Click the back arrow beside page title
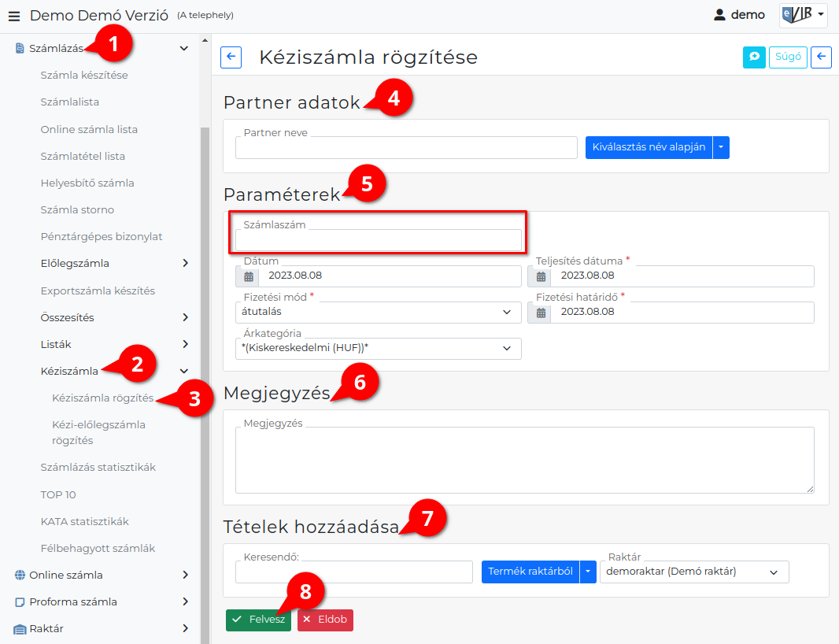This screenshot has height=644, width=839. (x=231, y=57)
